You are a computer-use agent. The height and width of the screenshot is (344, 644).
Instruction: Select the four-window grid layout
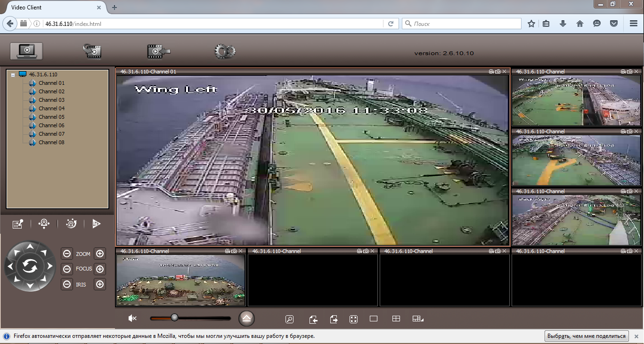point(396,319)
